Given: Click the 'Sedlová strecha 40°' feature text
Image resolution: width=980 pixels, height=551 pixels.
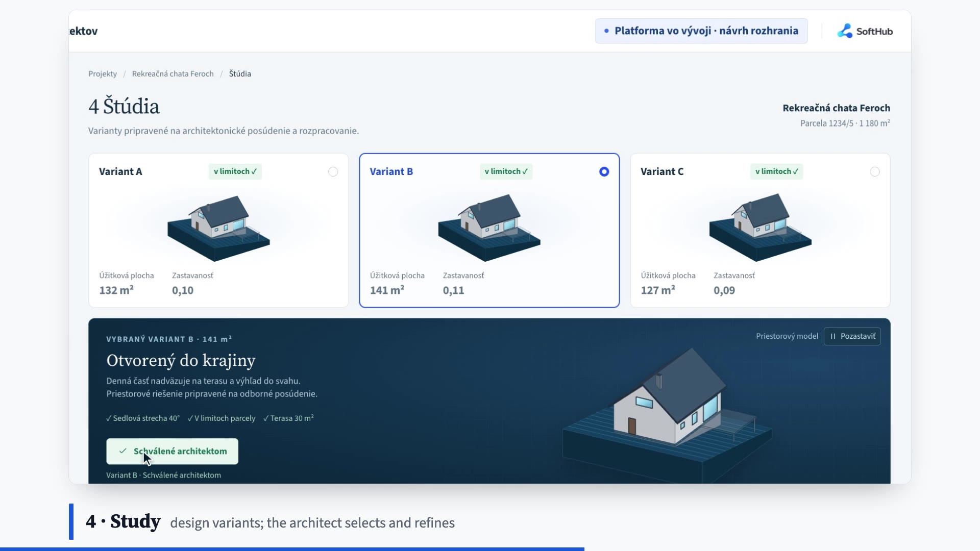Looking at the screenshot, I should point(146,418).
